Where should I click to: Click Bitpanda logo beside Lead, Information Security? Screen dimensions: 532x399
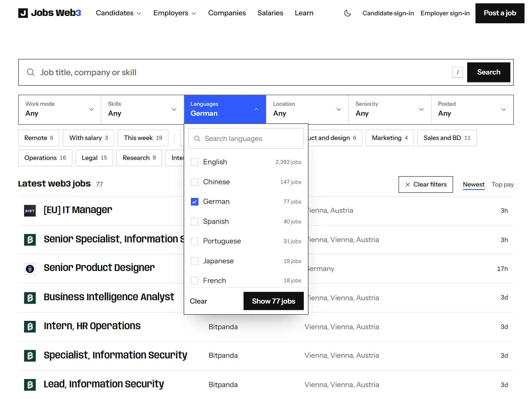coord(30,385)
